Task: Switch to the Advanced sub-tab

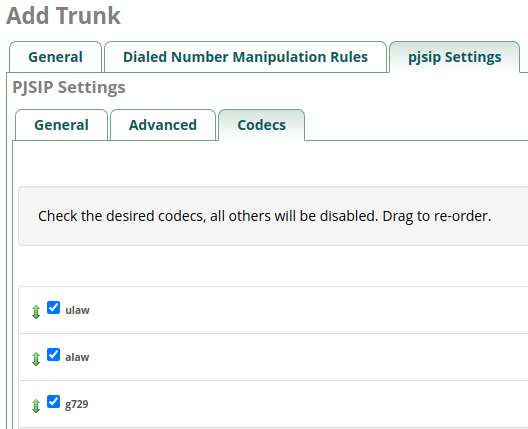Action: (x=163, y=125)
